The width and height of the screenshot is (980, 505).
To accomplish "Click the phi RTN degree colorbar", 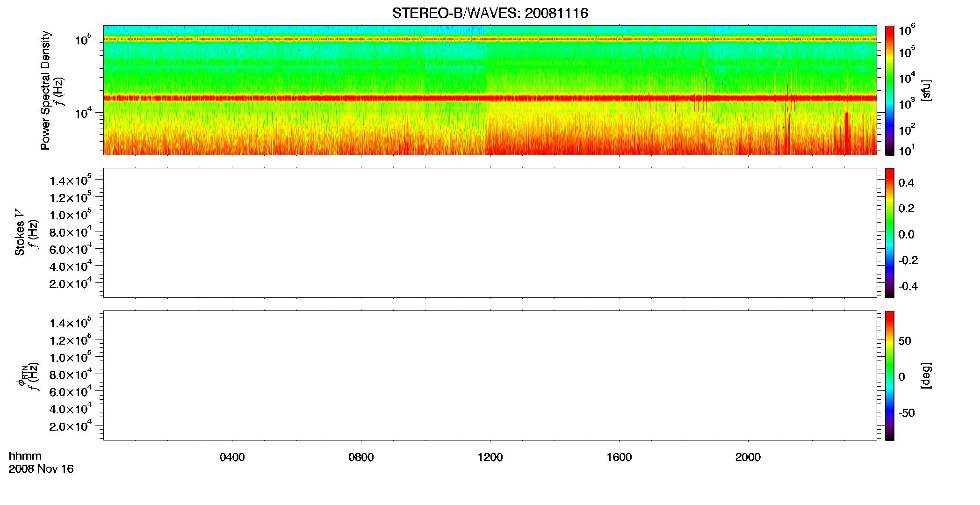I will (889, 375).
